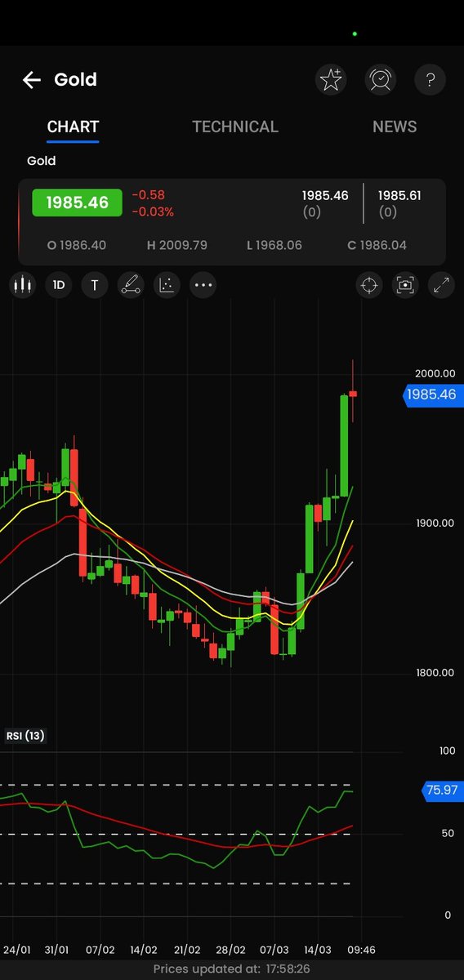Click the 07/02 date axis label

pyautogui.click(x=100, y=950)
